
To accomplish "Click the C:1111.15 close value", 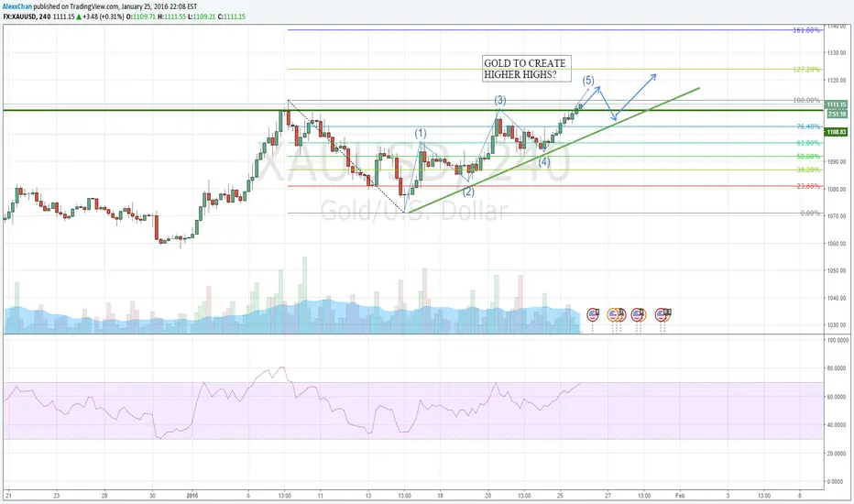I will (x=232, y=16).
